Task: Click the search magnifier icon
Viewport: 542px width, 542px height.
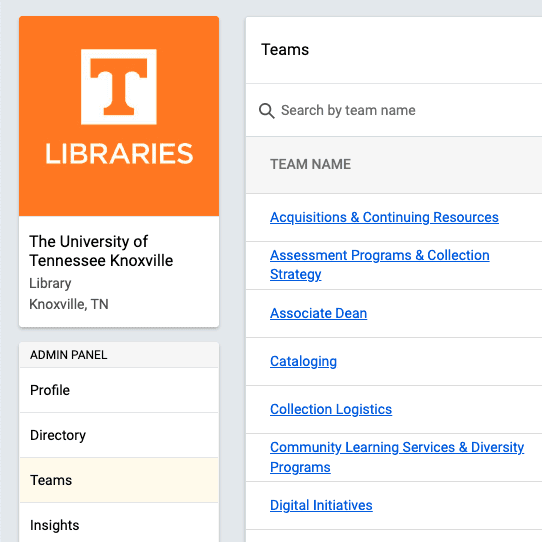Action: tap(267, 111)
